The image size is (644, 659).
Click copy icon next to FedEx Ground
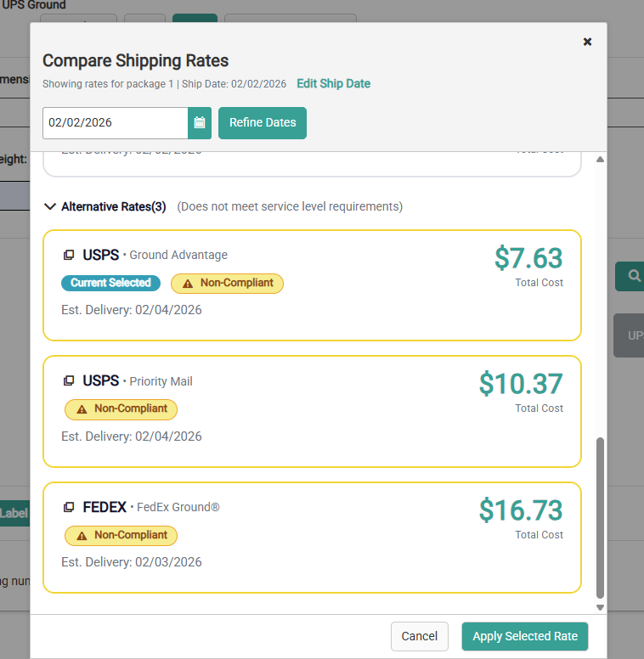tap(69, 508)
